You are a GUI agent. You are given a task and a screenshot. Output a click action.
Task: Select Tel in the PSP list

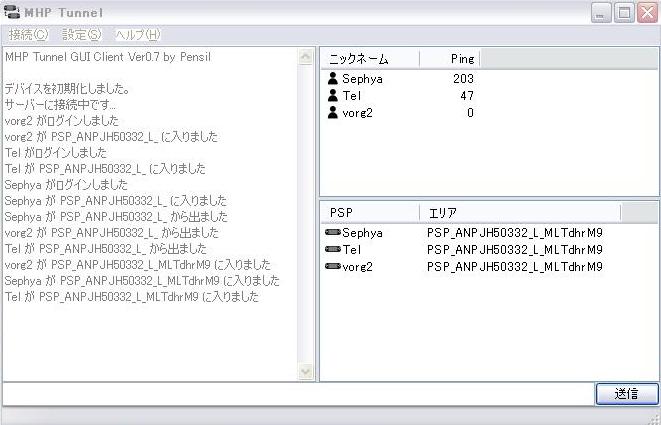pyautogui.click(x=352, y=250)
